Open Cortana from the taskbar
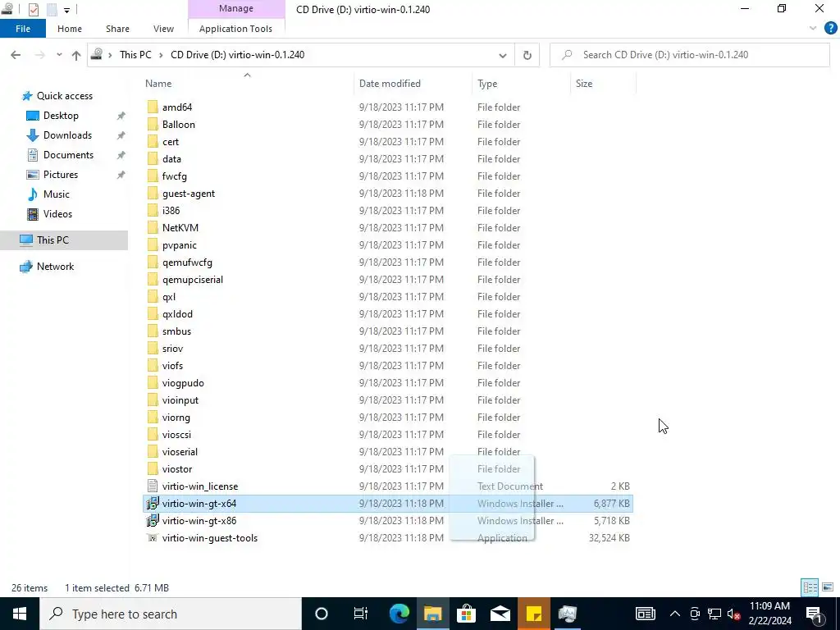 click(322, 614)
